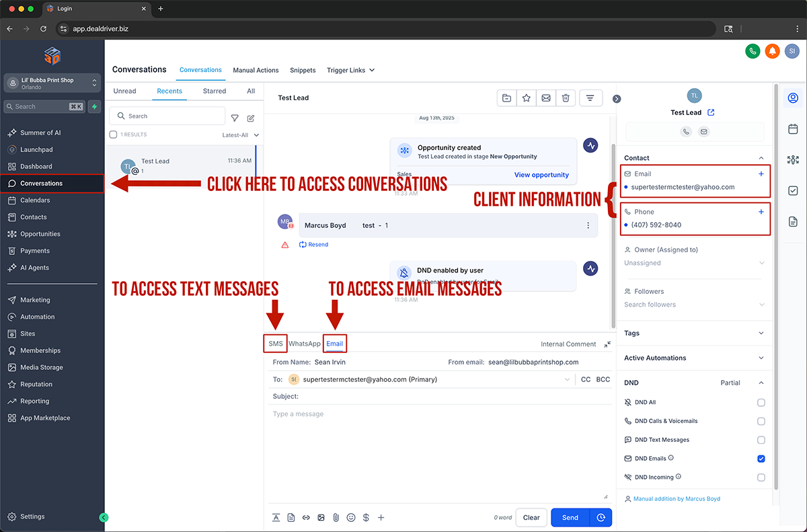Image resolution: width=807 pixels, height=532 pixels.
Task: Insert a template via document icon
Action: coord(291,517)
